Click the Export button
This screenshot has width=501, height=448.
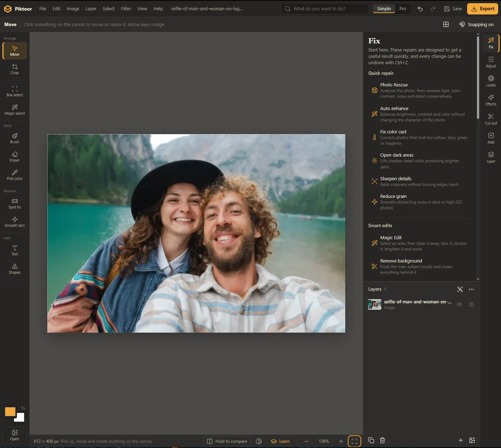point(483,9)
